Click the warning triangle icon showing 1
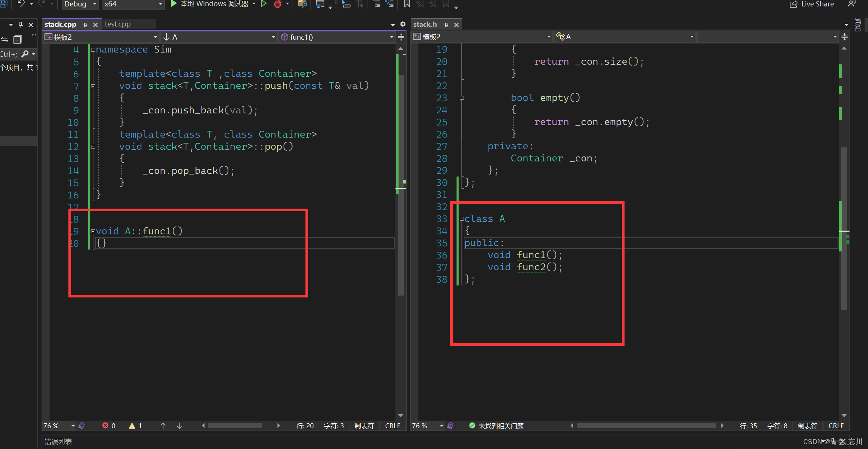868x449 pixels. coord(132,426)
